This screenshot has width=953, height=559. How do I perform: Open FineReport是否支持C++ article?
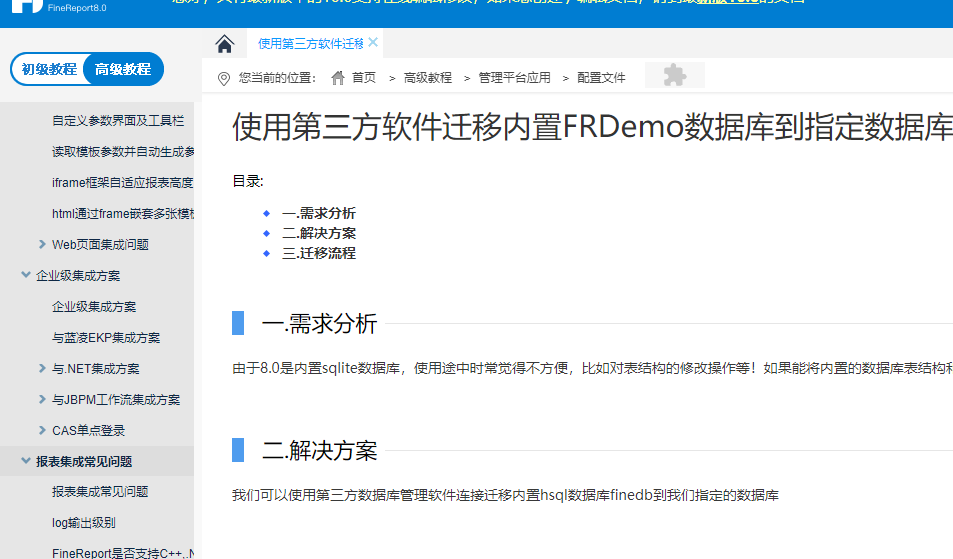(x=123, y=553)
